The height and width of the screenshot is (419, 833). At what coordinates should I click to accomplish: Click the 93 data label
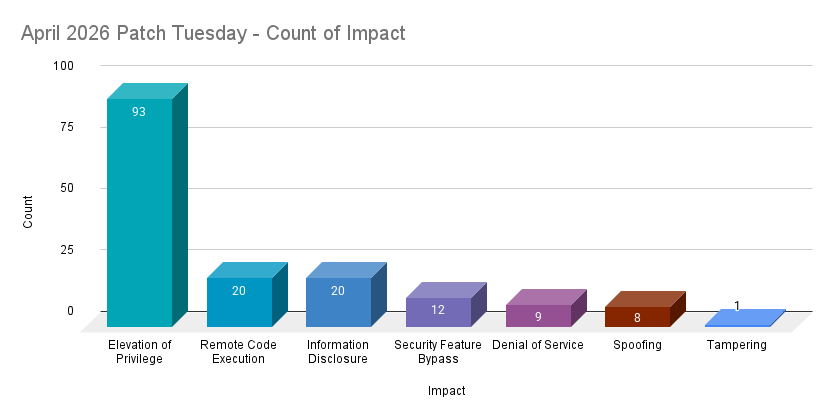(139, 112)
